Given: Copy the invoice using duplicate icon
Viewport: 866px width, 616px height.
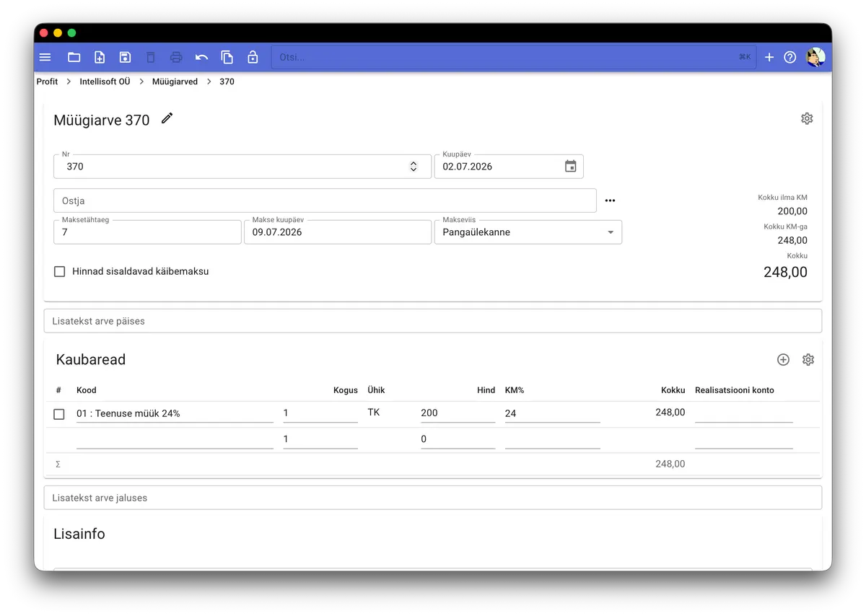Looking at the screenshot, I should click(x=227, y=57).
